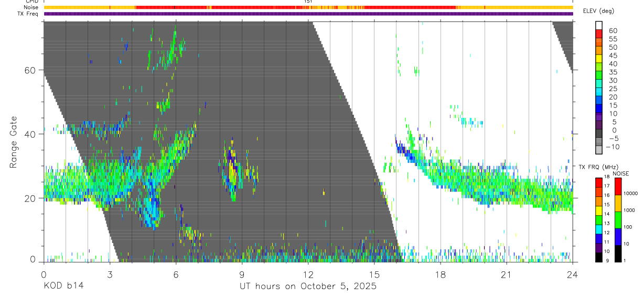Image resolution: width=644 pixels, height=297 pixels.
Task: Click the purple TX Freq status bar
Action: 308,14
